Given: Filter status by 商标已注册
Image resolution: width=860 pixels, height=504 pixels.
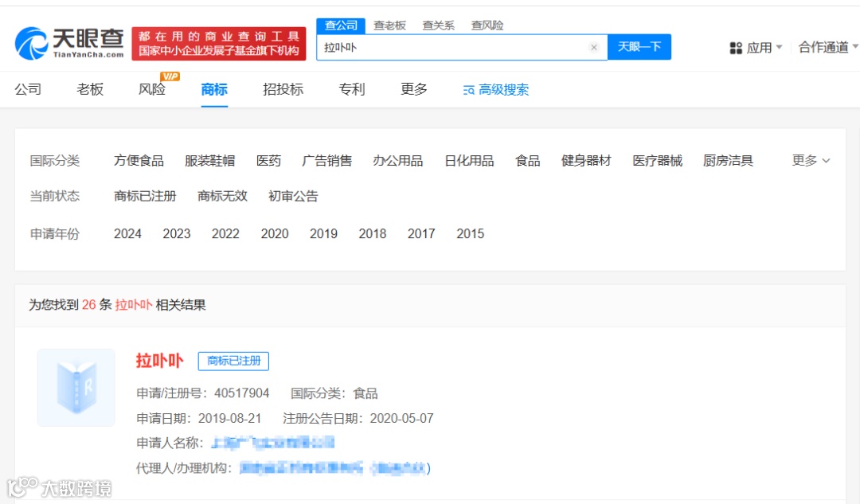Looking at the screenshot, I should point(145,197).
